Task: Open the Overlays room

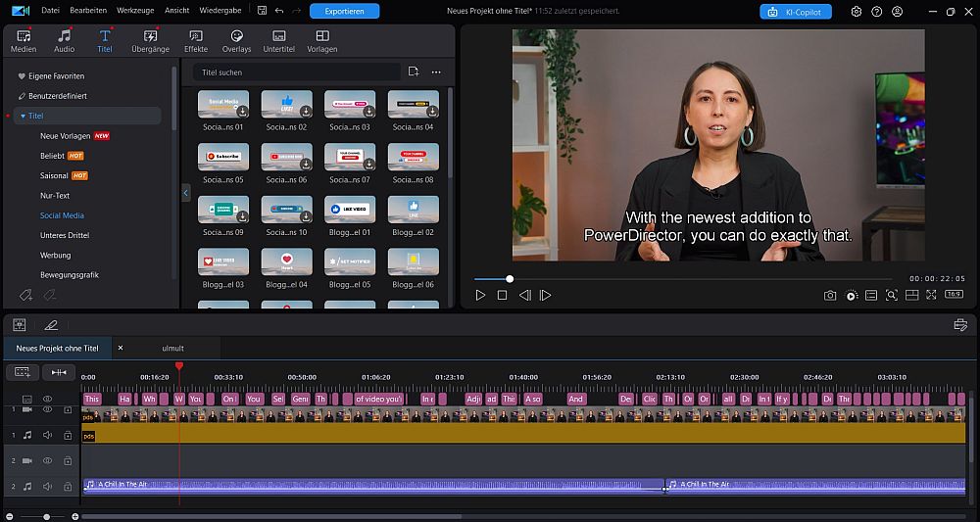Action: (237, 41)
